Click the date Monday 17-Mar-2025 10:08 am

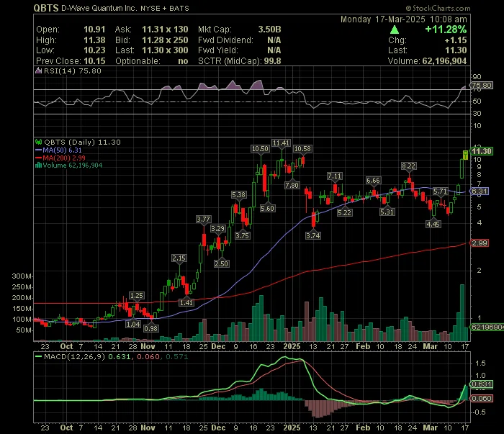(x=404, y=19)
